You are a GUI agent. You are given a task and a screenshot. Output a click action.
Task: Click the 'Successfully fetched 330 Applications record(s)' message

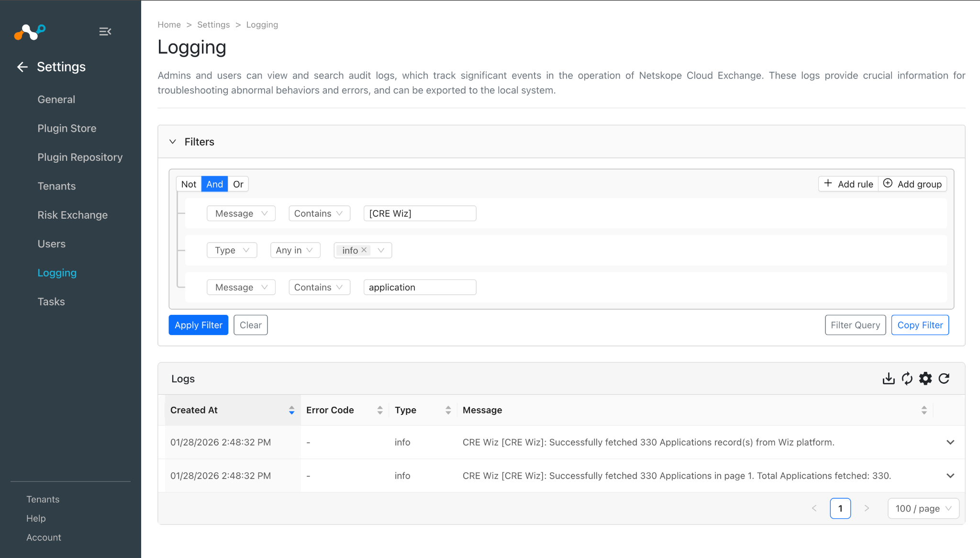tap(648, 442)
